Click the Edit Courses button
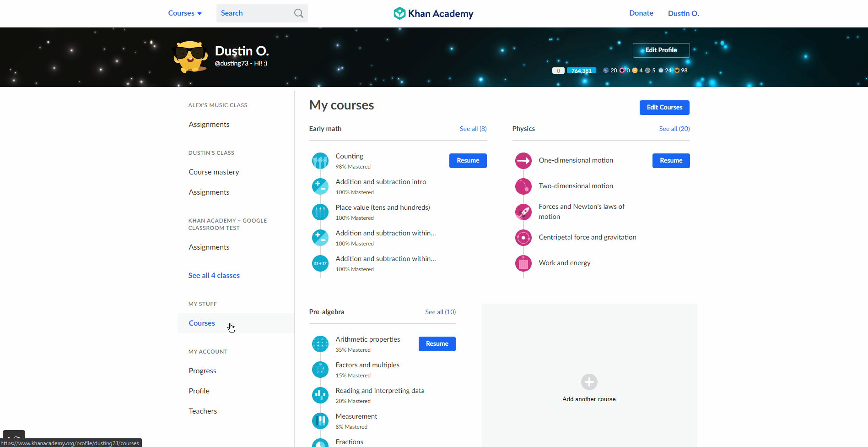The width and height of the screenshot is (868, 447). click(x=664, y=108)
